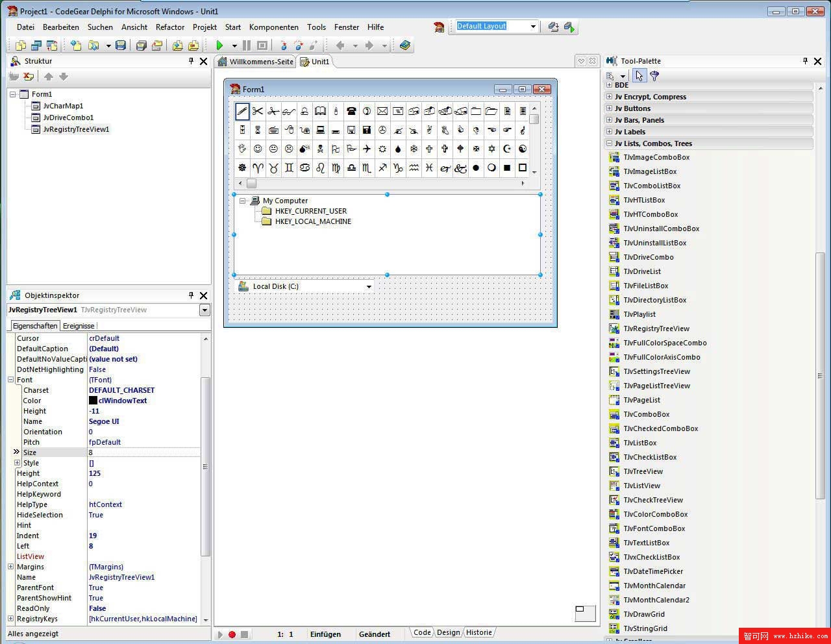Select JvCharMap1 in the Struktur tree
The width and height of the screenshot is (831, 644).
pyautogui.click(x=63, y=106)
